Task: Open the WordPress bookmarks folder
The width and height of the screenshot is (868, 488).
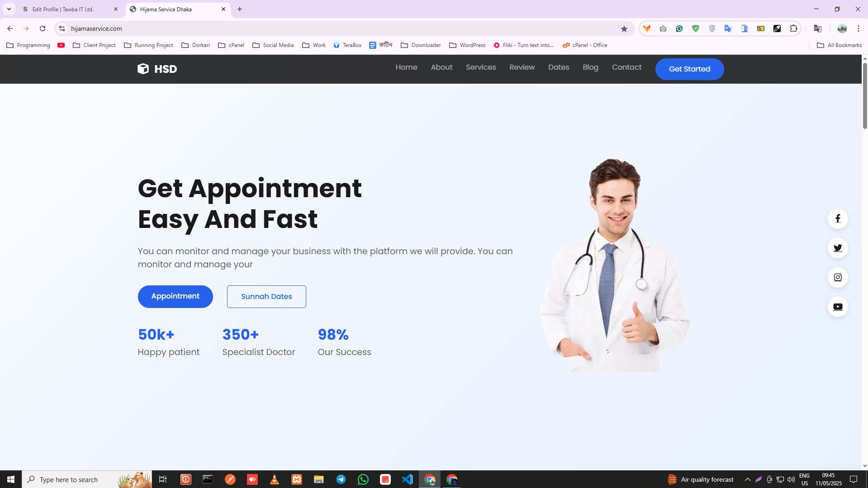Action: pos(467,45)
